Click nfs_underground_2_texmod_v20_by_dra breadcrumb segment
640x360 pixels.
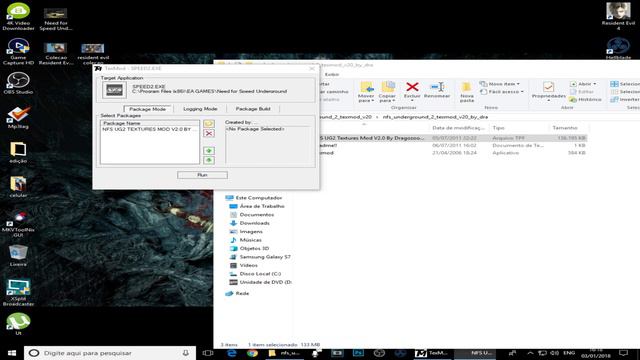(435, 117)
